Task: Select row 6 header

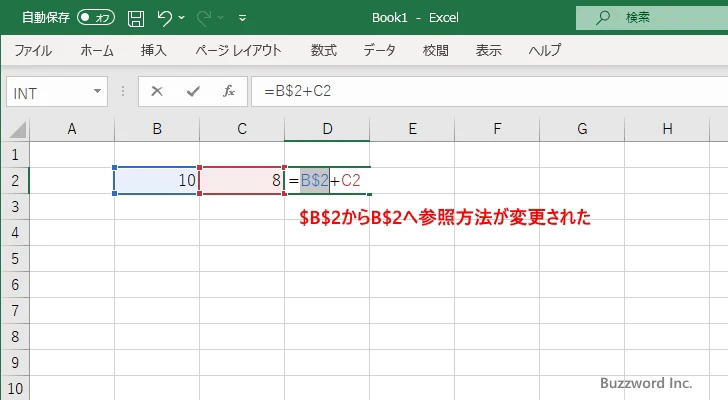Action: (15, 284)
